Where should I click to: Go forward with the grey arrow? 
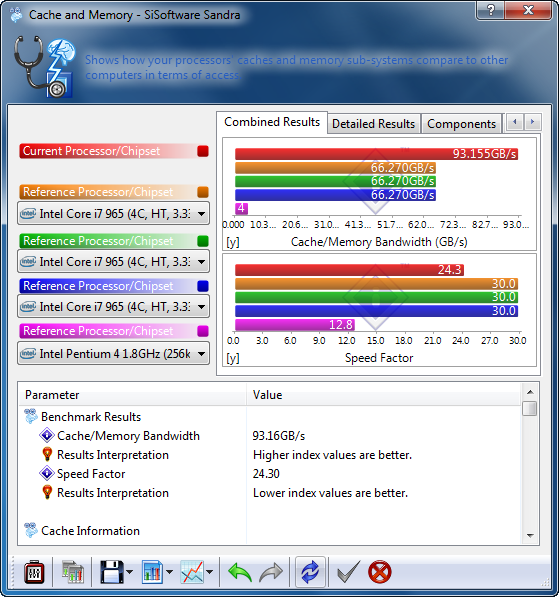point(271,572)
